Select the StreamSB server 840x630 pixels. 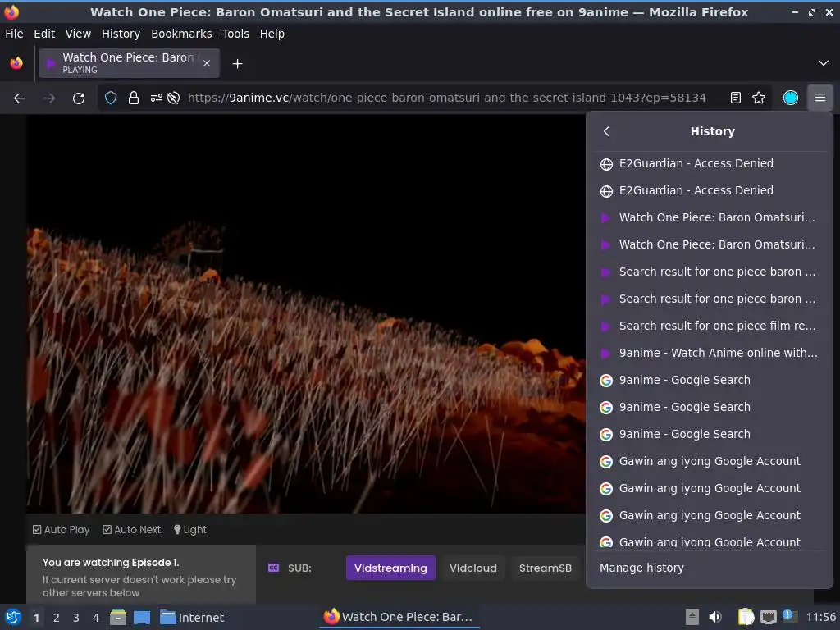point(545,568)
